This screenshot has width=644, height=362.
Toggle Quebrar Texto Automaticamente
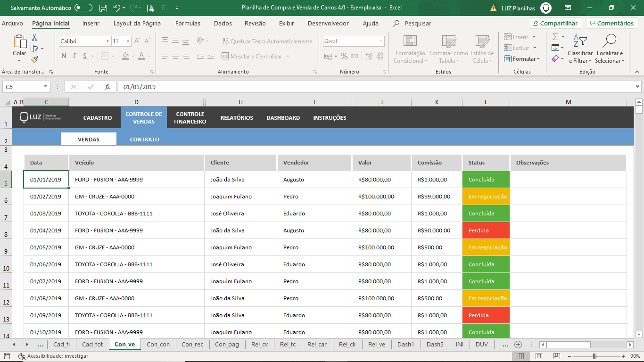(267, 41)
